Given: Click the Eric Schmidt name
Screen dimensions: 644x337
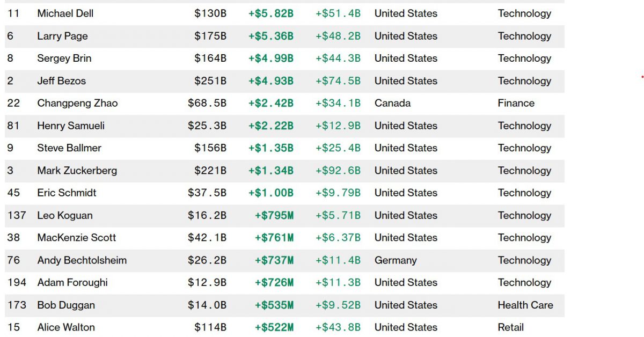Looking at the screenshot, I should 67,193.
